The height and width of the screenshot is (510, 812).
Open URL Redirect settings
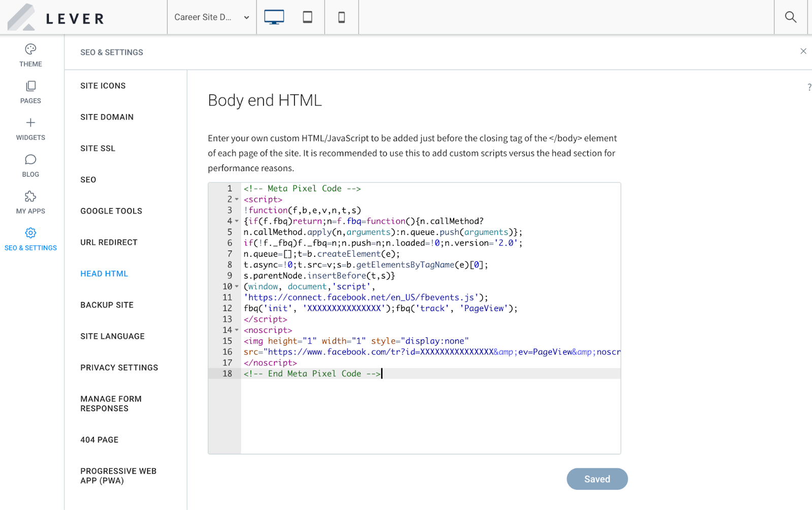tap(109, 243)
